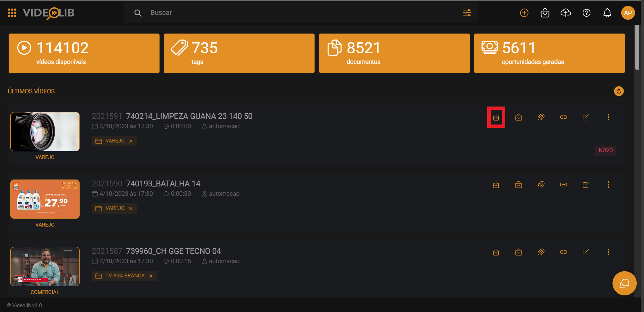Click the add (plus circle) icon
The image size is (644, 312).
[524, 13]
